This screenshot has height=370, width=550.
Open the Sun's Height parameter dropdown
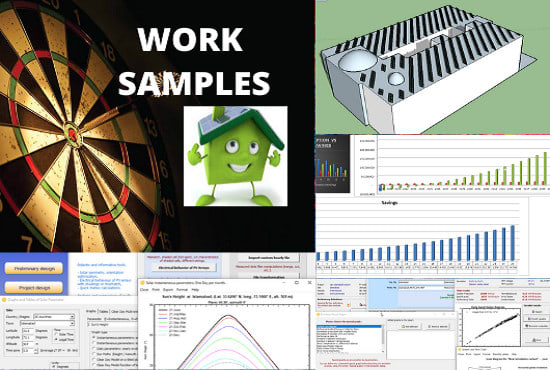(x=112, y=325)
